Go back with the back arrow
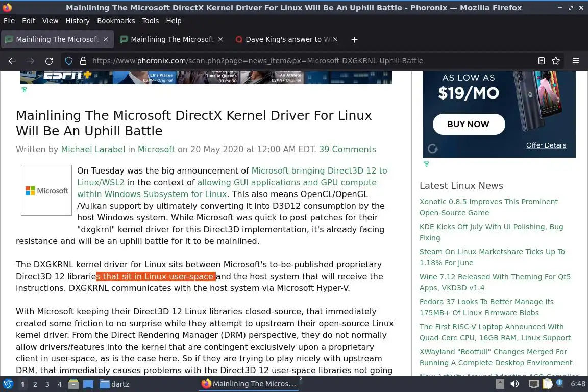This screenshot has height=392, width=588. [x=12, y=61]
